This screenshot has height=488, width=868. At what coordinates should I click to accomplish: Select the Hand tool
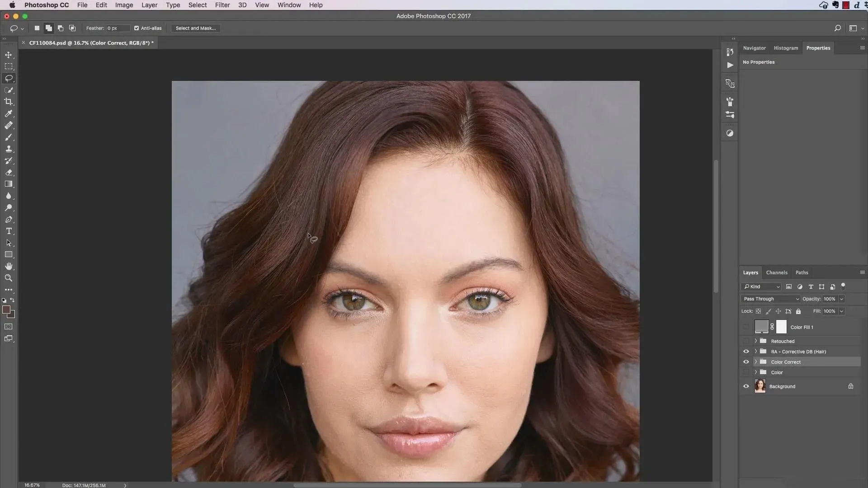coord(9,266)
